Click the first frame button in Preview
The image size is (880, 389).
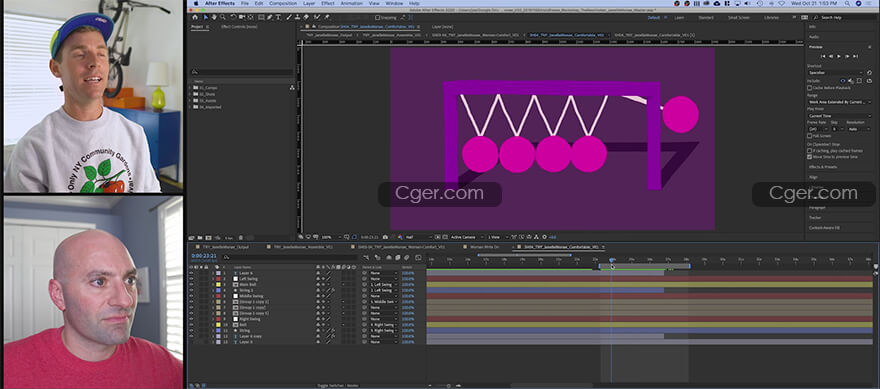pos(823,56)
